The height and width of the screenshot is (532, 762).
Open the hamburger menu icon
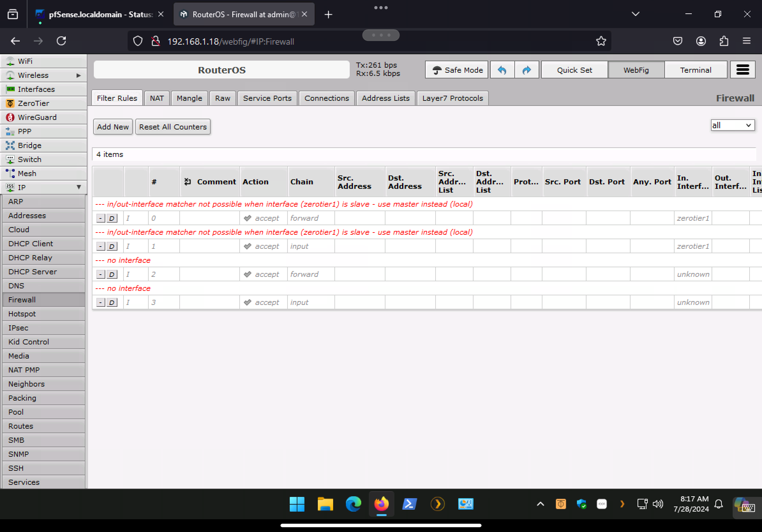click(x=743, y=70)
